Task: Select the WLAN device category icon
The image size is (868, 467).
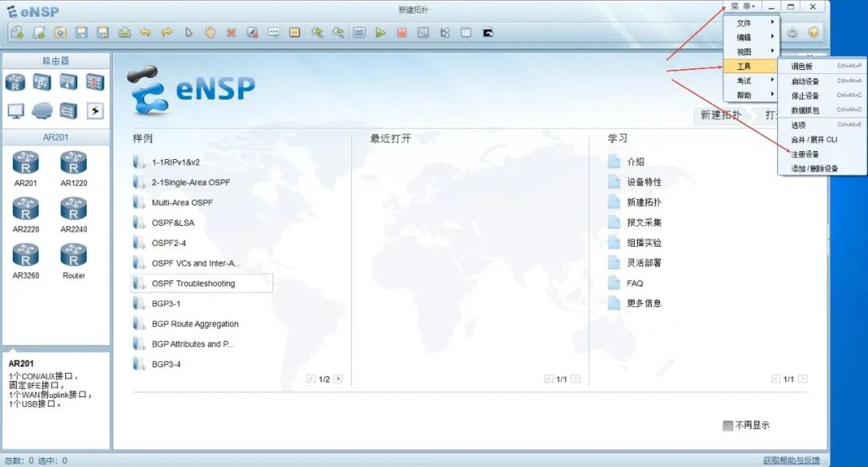Action: [68, 82]
